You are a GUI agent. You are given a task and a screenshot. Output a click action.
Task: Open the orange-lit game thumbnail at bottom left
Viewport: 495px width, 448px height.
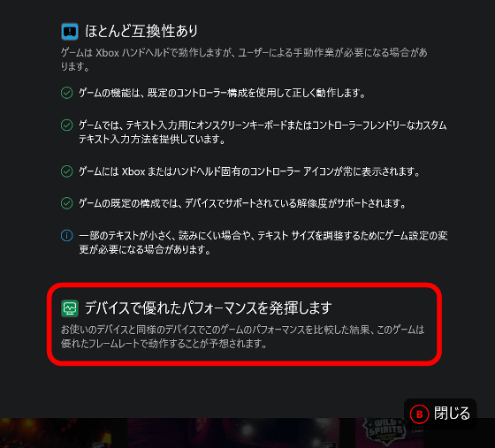coord(63,433)
